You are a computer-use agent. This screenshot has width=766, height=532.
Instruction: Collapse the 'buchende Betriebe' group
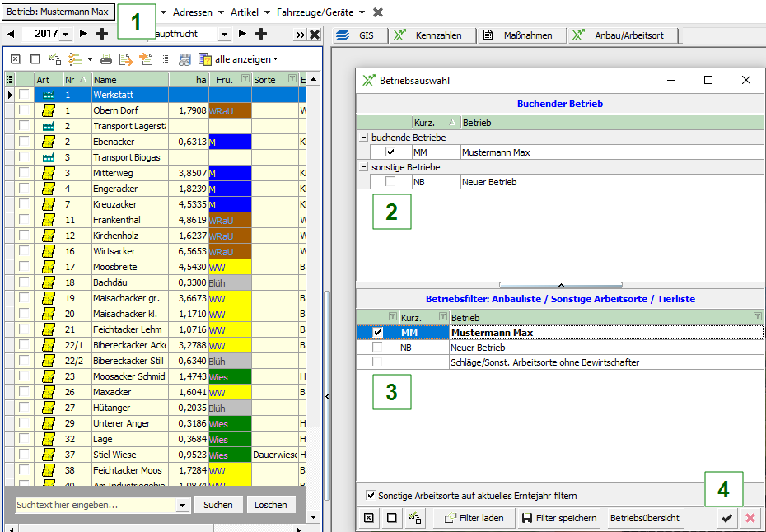364,138
